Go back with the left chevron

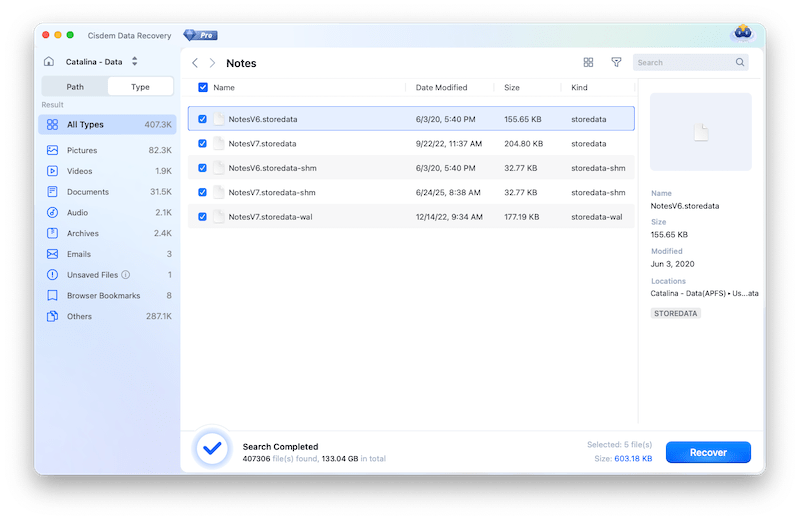[x=196, y=63]
